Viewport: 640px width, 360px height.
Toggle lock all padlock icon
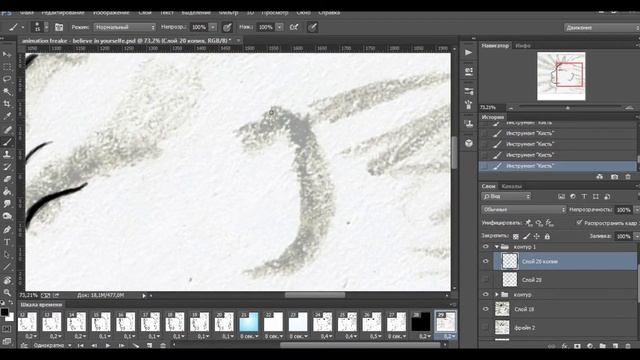(x=547, y=236)
